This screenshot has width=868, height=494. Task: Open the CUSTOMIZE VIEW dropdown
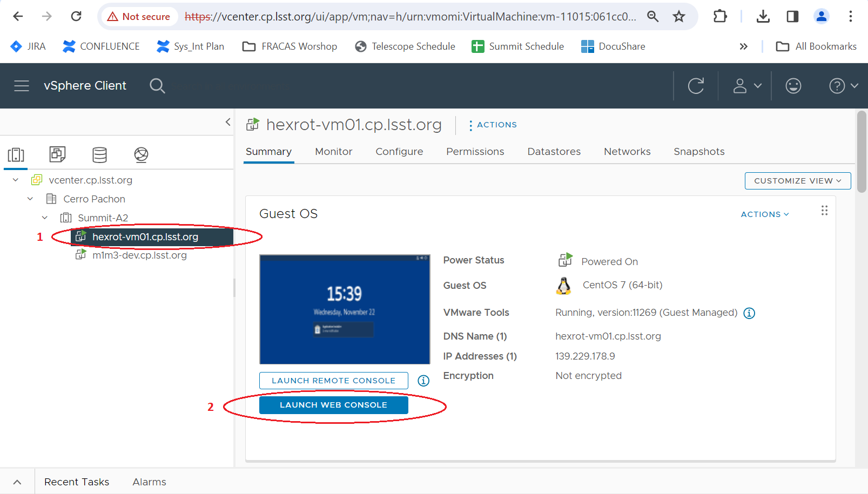coord(798,181)
